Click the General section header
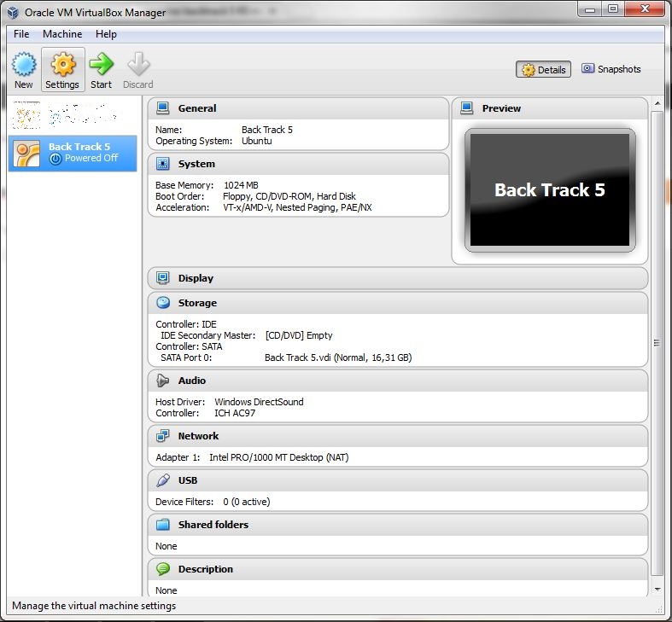The height and width of the screenshot is (622, 672). pyautogui.click(x=298, y=108)
